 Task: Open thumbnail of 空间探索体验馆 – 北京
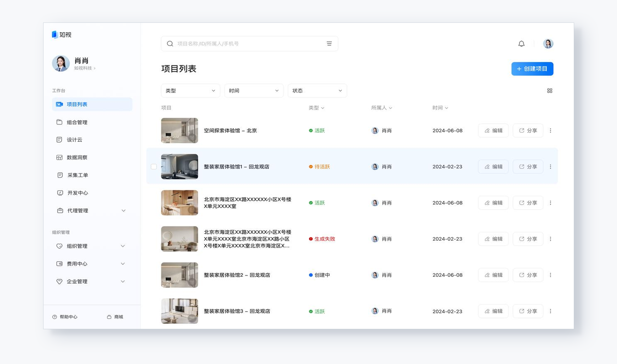pos(180,131)
